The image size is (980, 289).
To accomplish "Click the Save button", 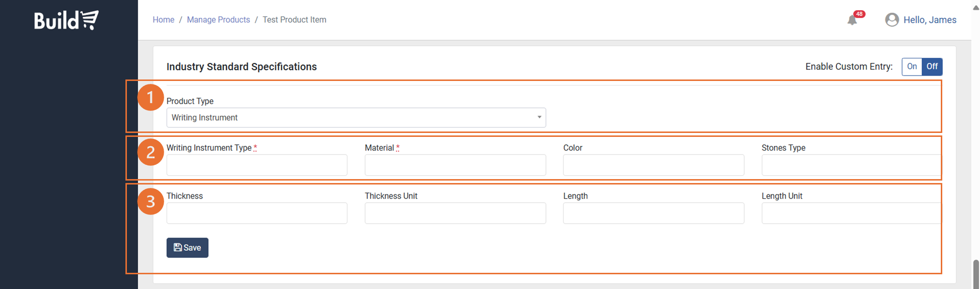I will point(187,248).
